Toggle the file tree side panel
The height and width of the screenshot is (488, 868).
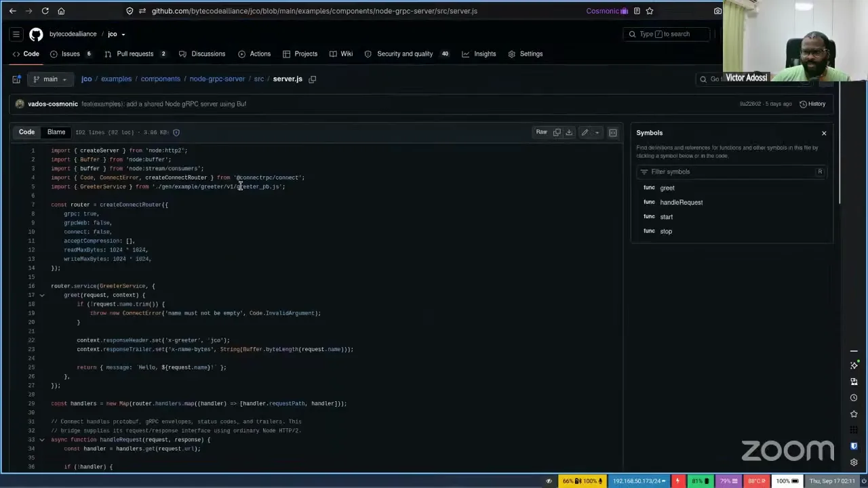(16, 79)
